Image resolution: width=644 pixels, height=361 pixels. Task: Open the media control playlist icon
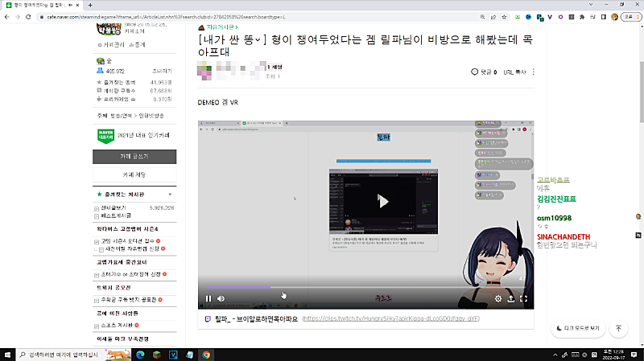pyautogui.click(x=592, y=17)
